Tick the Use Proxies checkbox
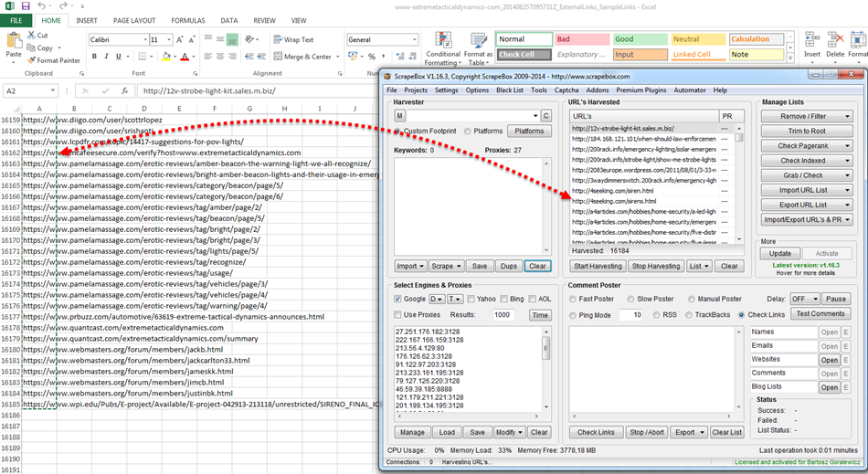 [x=397, y=315]
